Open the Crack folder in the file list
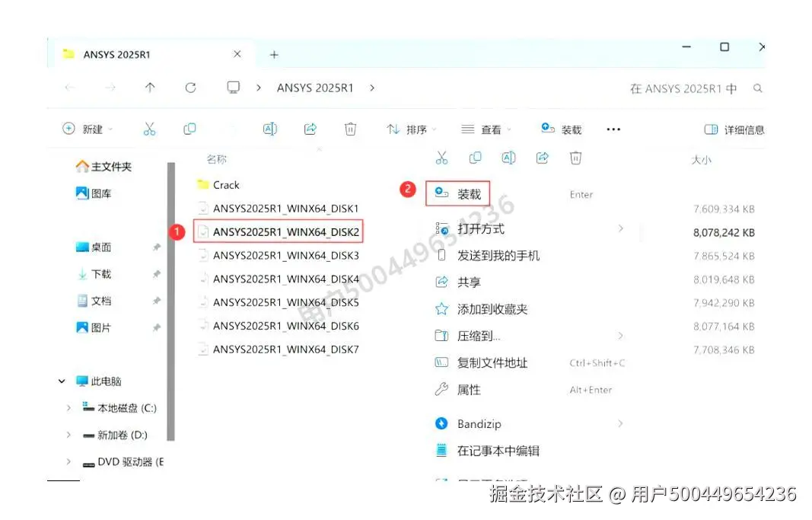This screenshot has height=520, width=812. point(225,184)
